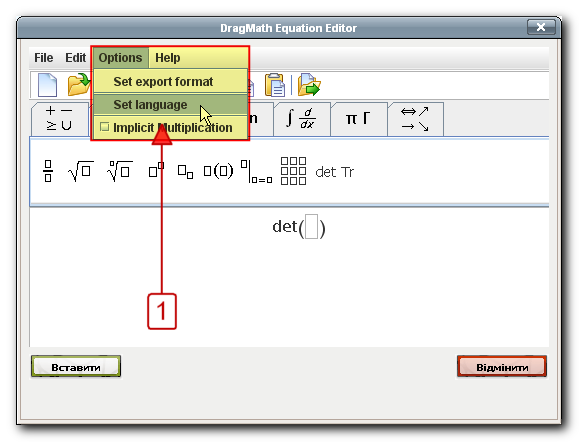The height and width of the screenshot is (442, 579).
Task: Open the calculus integral and derivative tab
Action: (x=302, y=119)
